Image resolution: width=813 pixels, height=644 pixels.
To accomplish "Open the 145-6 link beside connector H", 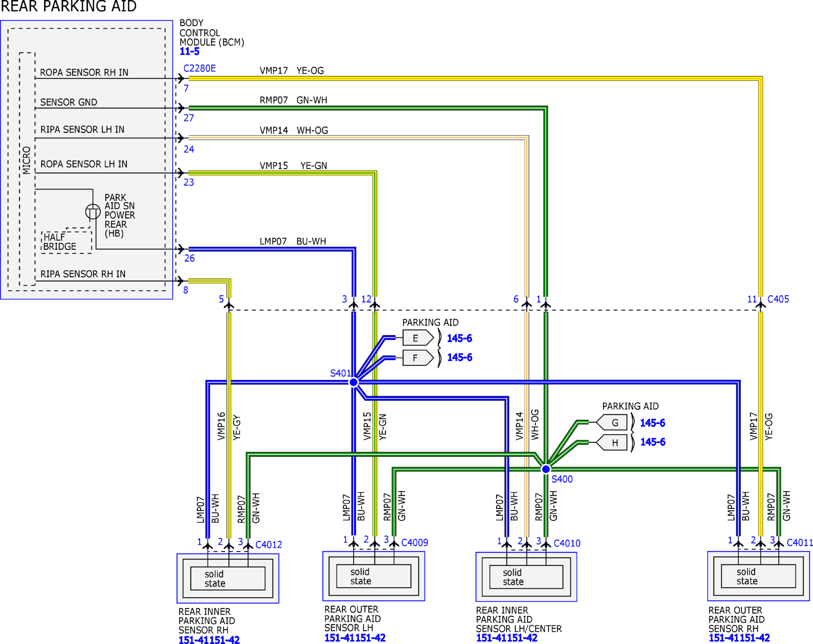I will (653, 442).
